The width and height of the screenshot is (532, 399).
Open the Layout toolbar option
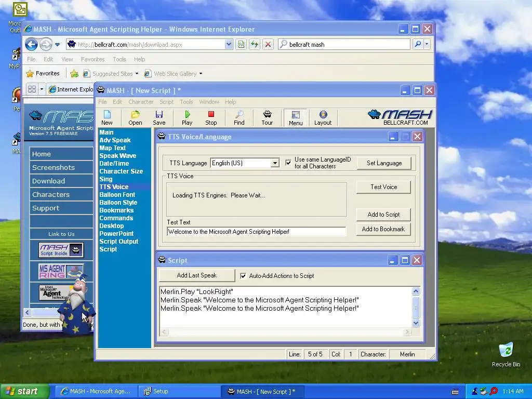(x=323, y=118)
